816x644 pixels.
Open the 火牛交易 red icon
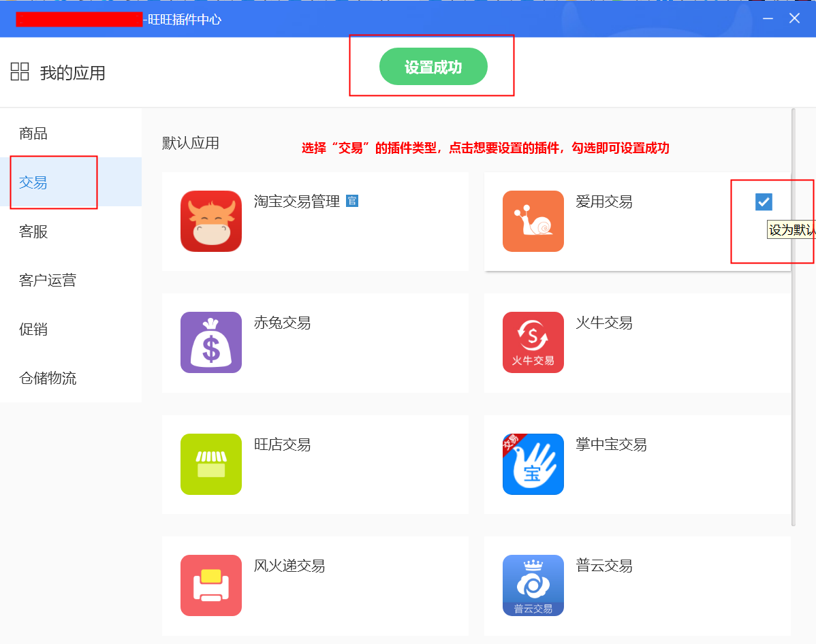click(533, 342)
